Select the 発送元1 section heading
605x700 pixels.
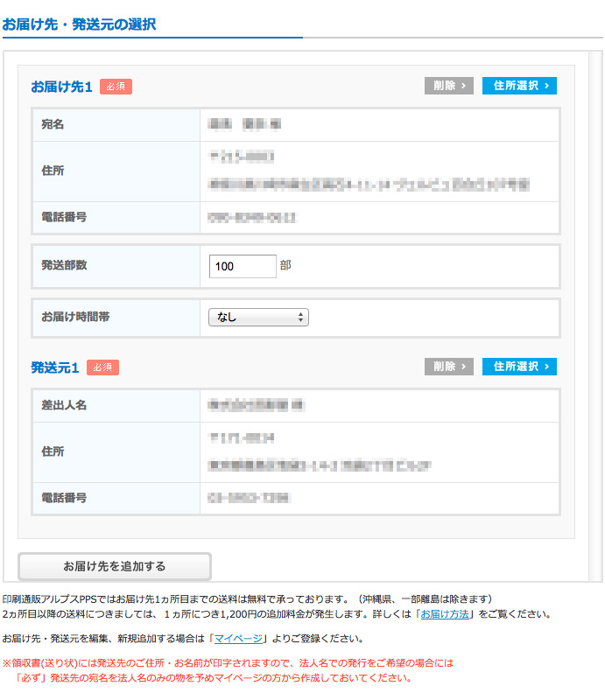[x=55, y=367]
